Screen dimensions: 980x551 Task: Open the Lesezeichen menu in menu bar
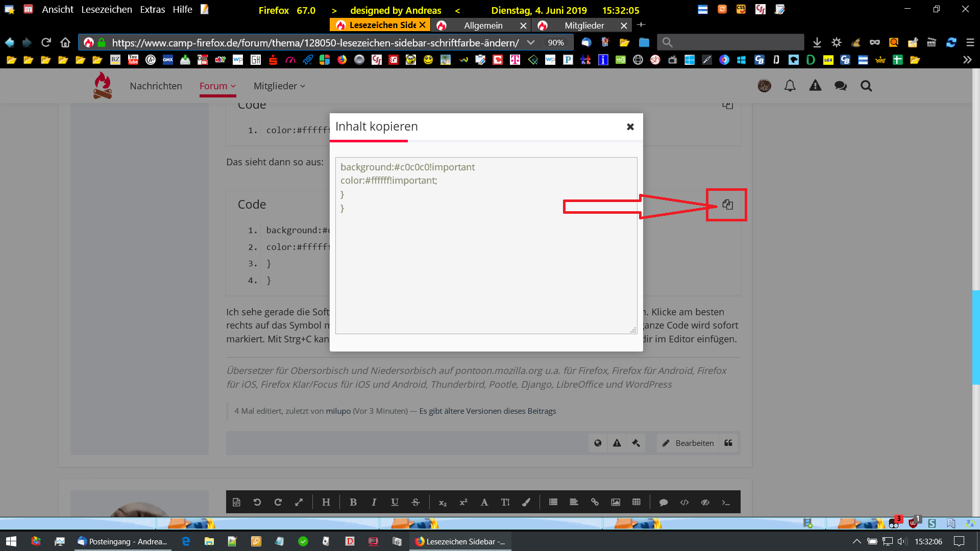coord(106,9)
